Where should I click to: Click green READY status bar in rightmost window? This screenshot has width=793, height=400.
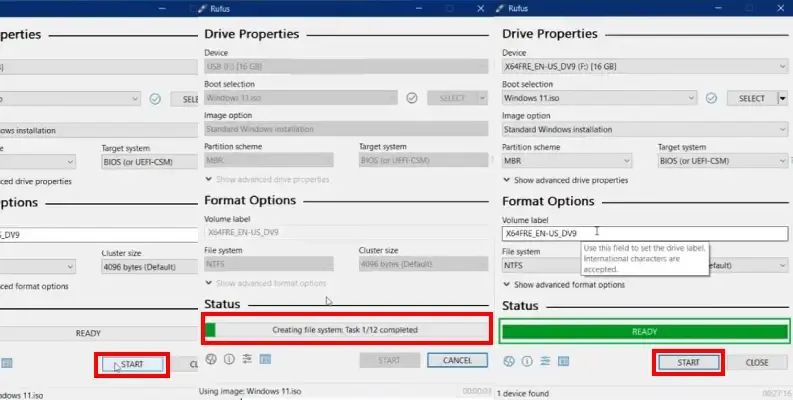tap(645, 332)
